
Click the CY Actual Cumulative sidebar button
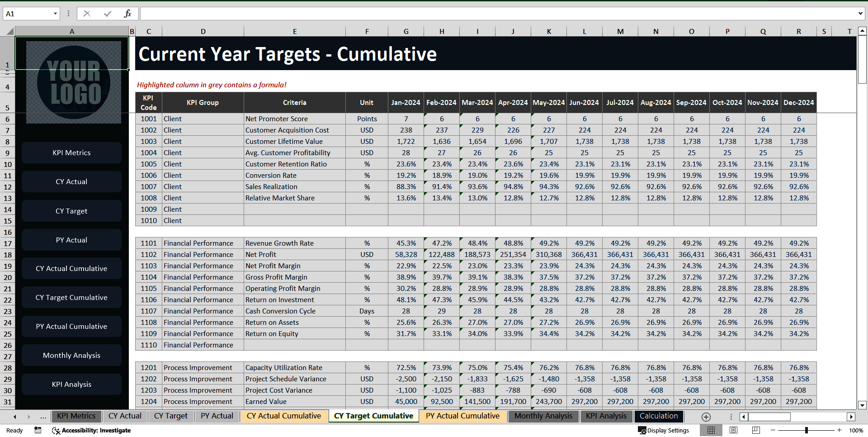click(71, 269)
